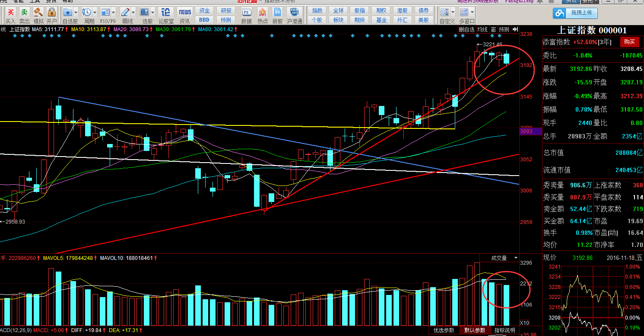The height and width of the screenshot is (336, 644).
Task: Click the 自定义 customize icon
Action: (x=444, y=12)
